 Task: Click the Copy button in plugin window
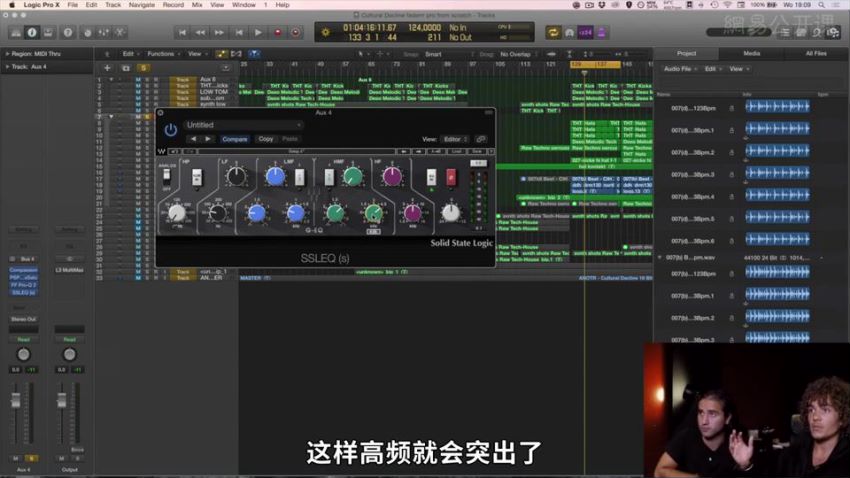[x=266, y=139]
